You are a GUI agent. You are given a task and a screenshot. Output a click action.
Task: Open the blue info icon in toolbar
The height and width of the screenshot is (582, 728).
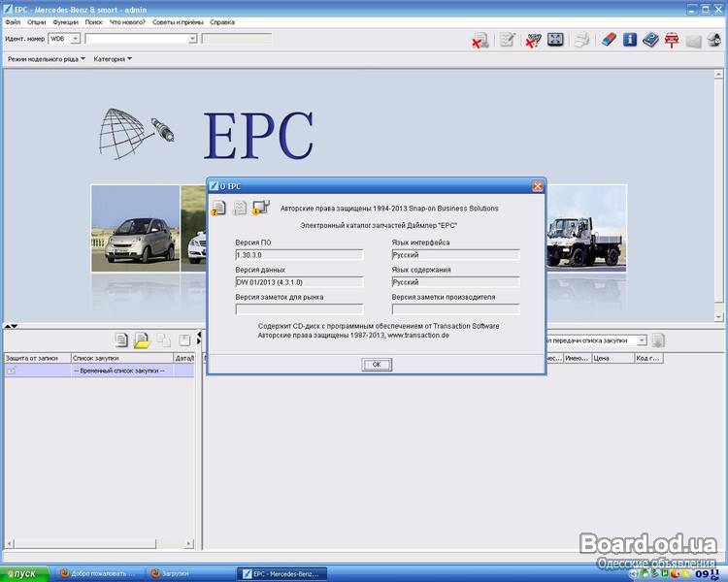[x=630, y=40]
